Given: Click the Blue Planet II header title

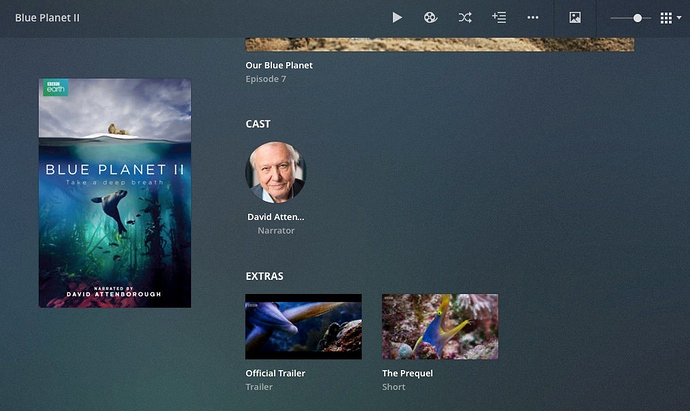Looking at the screenshot, I should point(48,18).
